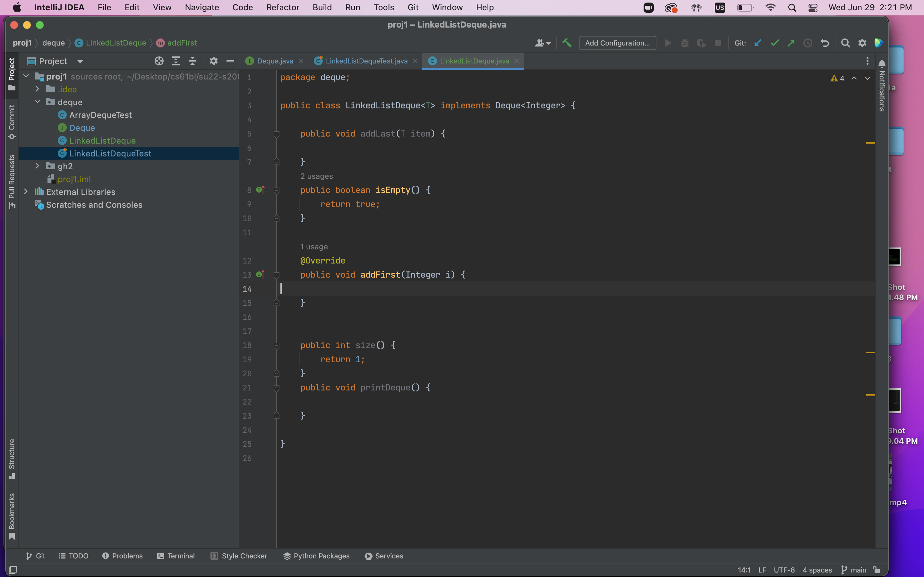The image size is (924, 577).
Task: Click Git Push arrow icon
Action: [x=791, y=43]
